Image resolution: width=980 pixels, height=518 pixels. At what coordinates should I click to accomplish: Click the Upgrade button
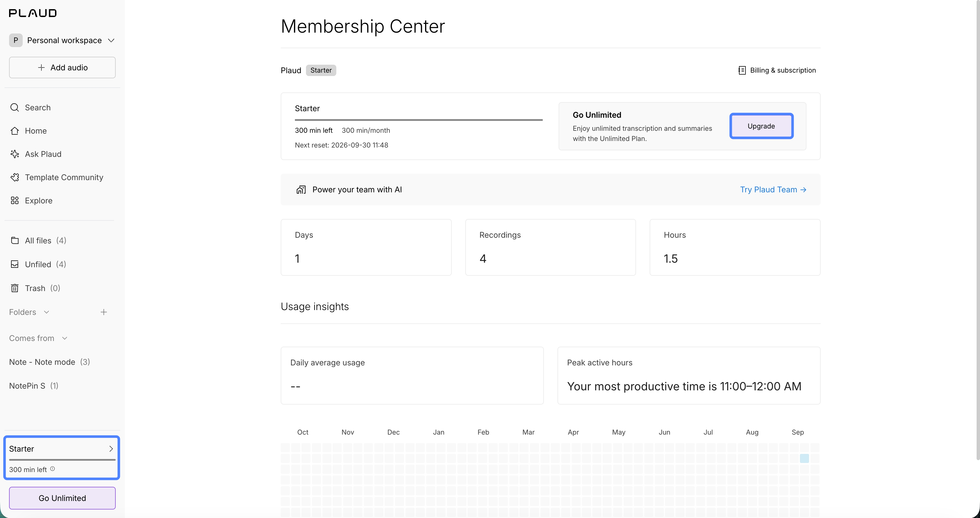coord(761,126)
